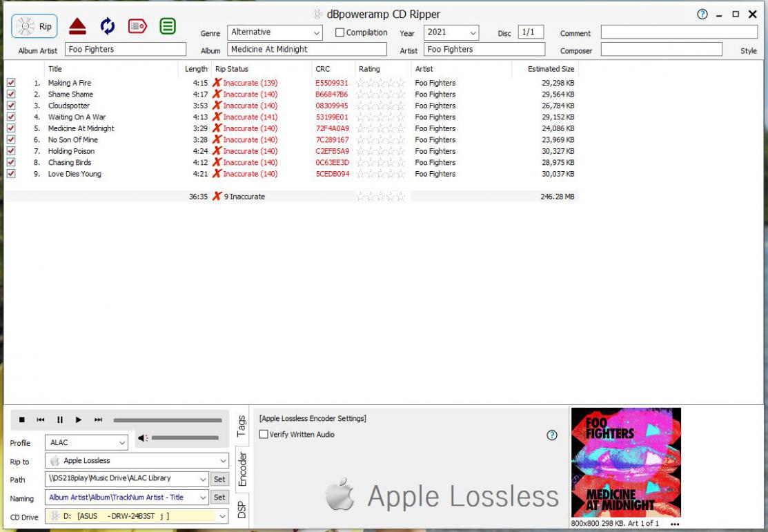
Task: Open the green options list icon
Action: click(167, 26)
